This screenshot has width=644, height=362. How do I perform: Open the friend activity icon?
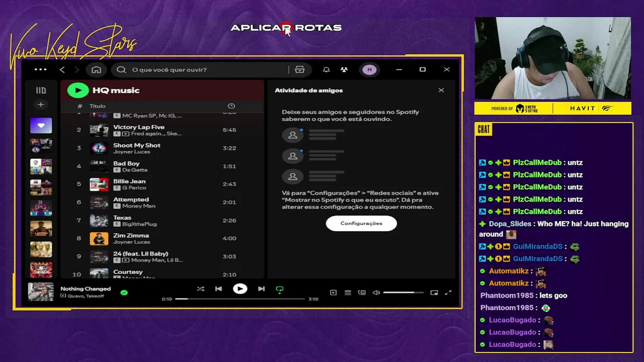[x=344, y=69]
